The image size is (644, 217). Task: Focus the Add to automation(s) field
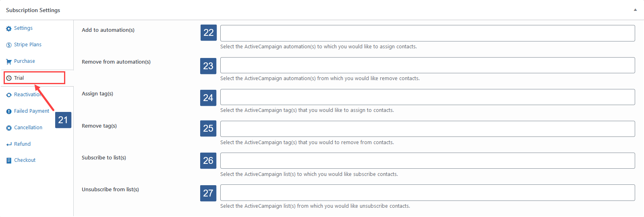tap(427, 33)
